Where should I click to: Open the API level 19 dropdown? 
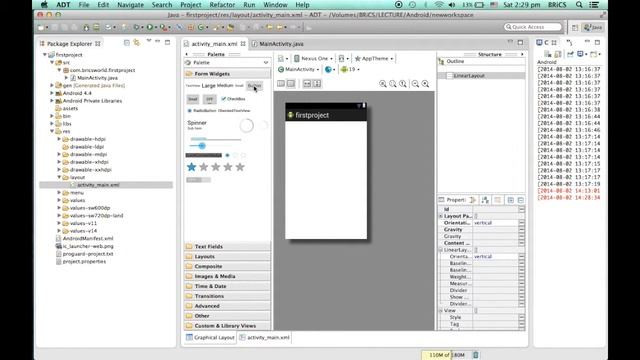click(350, 69)
